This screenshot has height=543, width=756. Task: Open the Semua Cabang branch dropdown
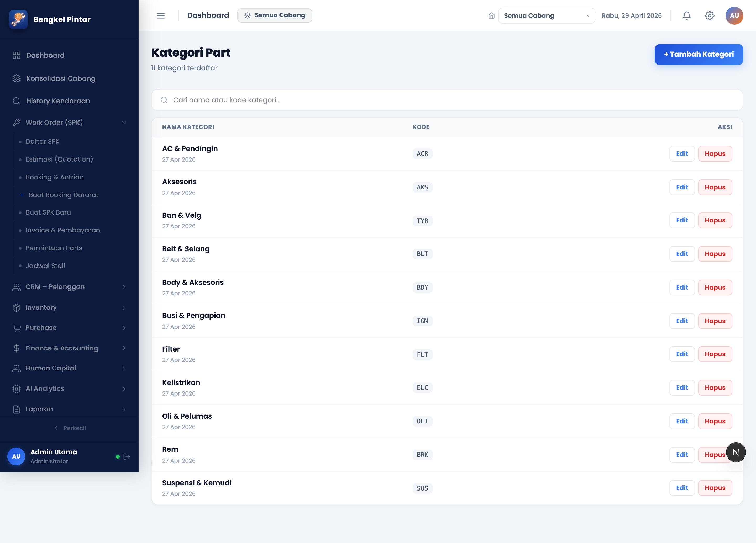click(546, 16)
